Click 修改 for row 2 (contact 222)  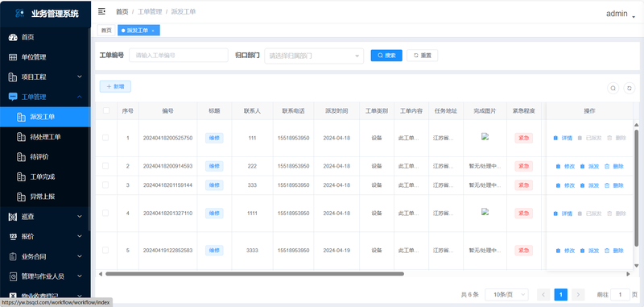click(565, 167)
